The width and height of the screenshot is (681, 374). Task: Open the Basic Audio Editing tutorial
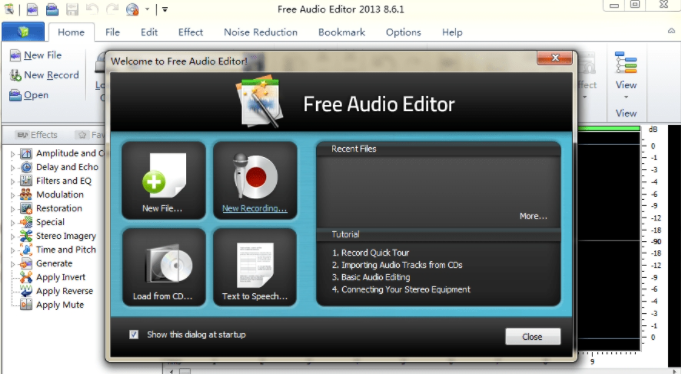tap(371, 277)
